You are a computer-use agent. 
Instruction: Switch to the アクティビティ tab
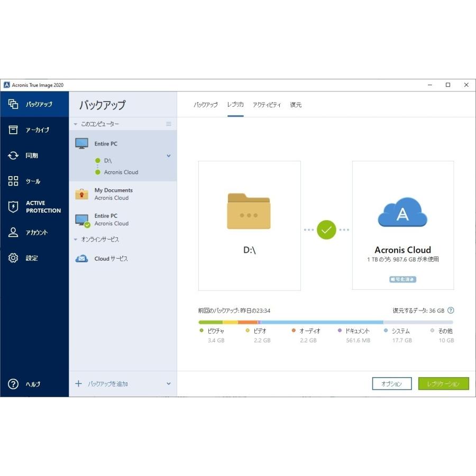point(267,105)
